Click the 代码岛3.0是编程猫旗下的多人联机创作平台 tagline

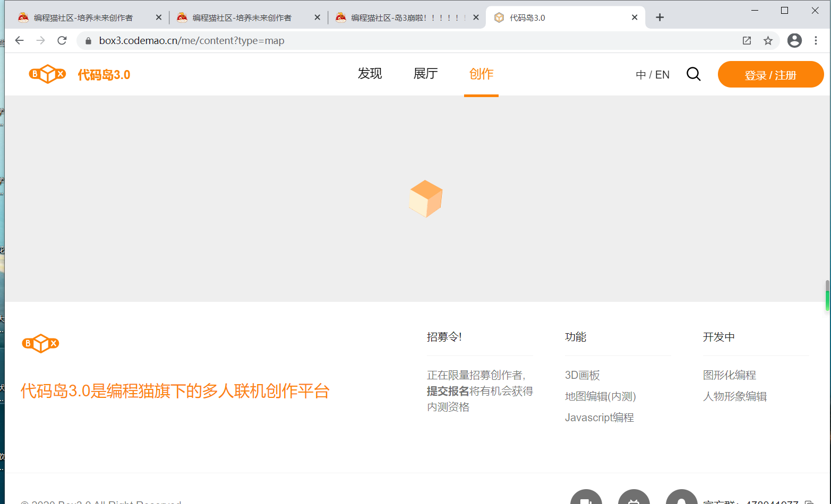[x=175, y=391]
